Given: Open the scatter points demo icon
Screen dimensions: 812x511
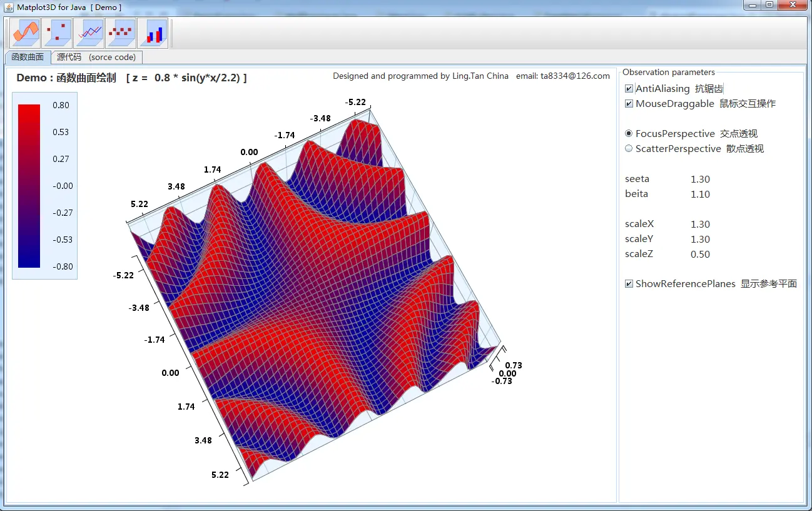Looking at the screenshot, I should tap(57, 33).
